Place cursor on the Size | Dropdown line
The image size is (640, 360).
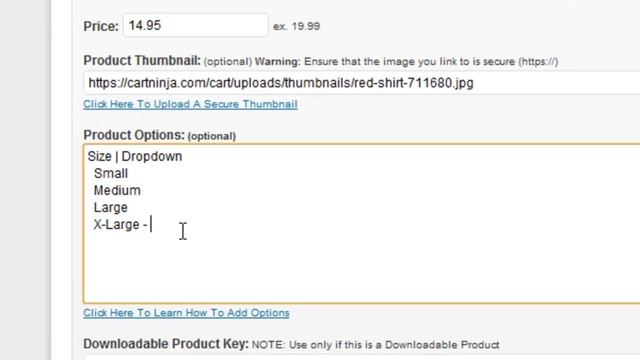tap(135, 156)
